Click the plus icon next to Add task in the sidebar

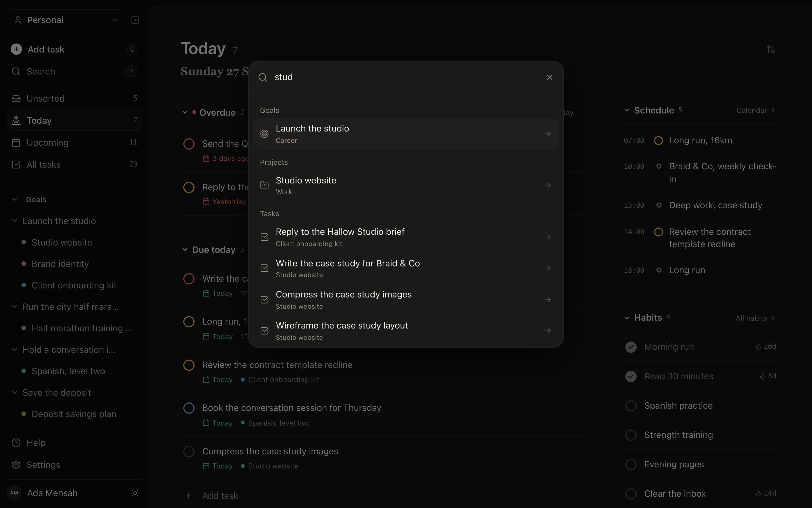point(16,49)
